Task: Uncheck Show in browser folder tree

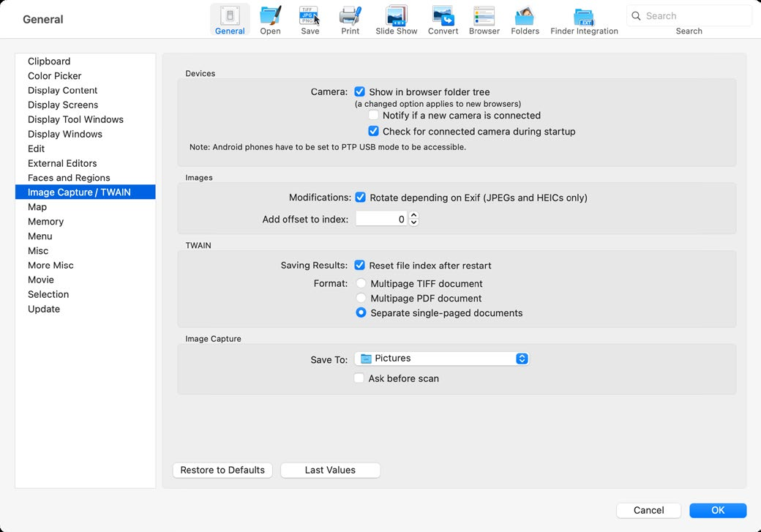Action: click(x=359, y=91)
